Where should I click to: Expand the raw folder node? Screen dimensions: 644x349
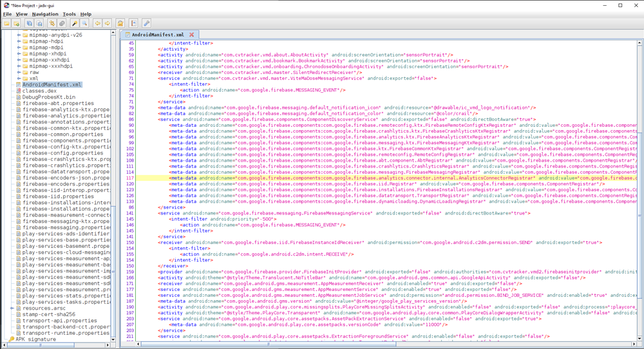(x=19, y=72)
